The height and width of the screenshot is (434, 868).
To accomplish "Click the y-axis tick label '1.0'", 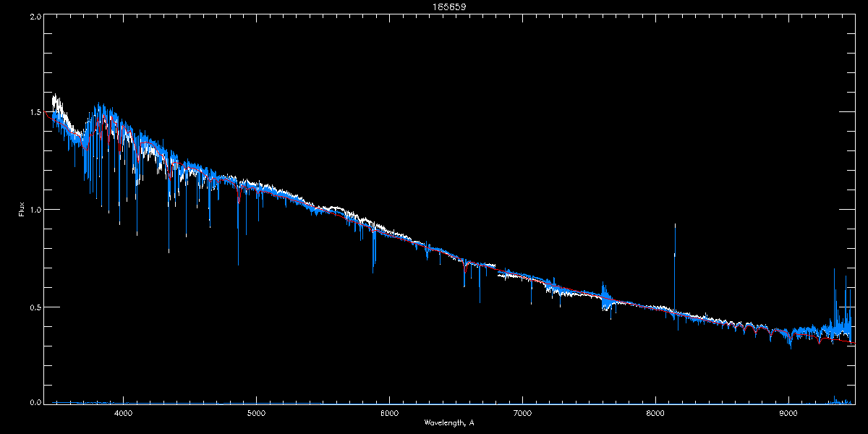I will (x=36, y=210).
